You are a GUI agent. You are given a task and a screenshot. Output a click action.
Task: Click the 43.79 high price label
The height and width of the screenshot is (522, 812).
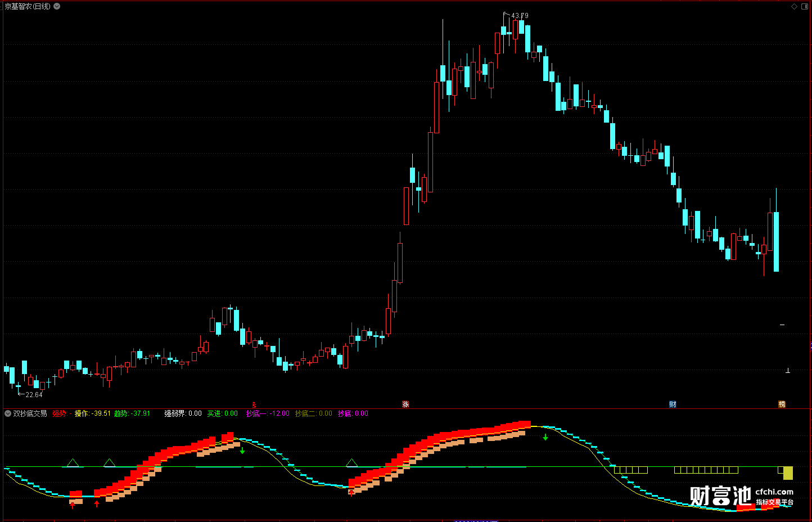(x=520, y=16)
